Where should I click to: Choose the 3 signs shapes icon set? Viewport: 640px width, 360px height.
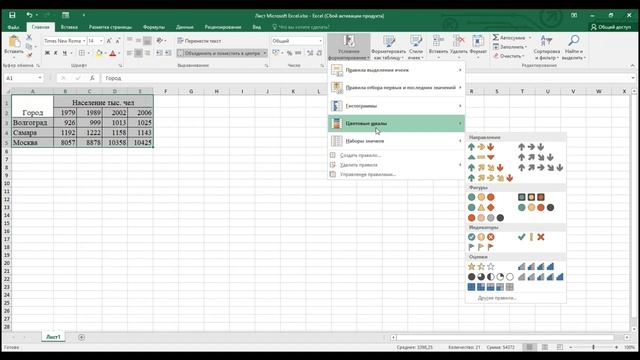coord(481,207)
